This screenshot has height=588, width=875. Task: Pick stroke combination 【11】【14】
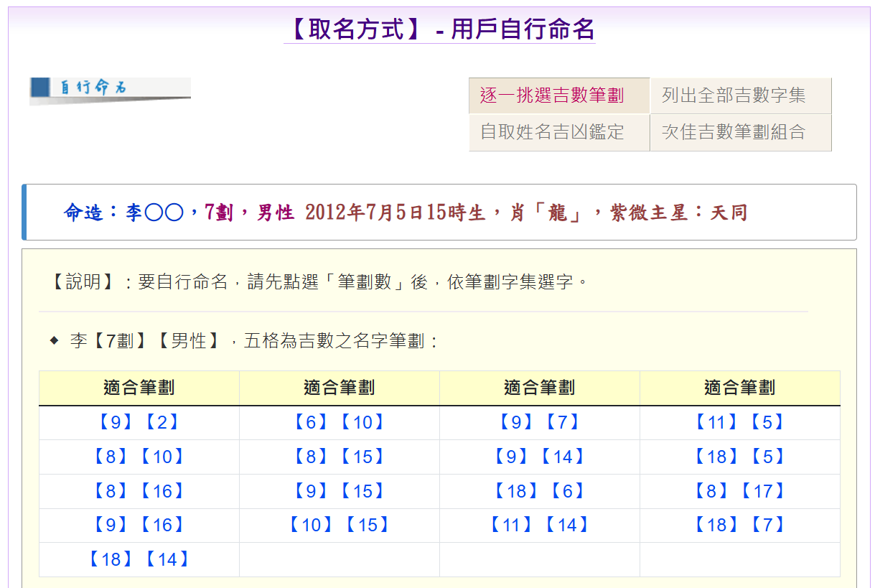coord(539,526)
